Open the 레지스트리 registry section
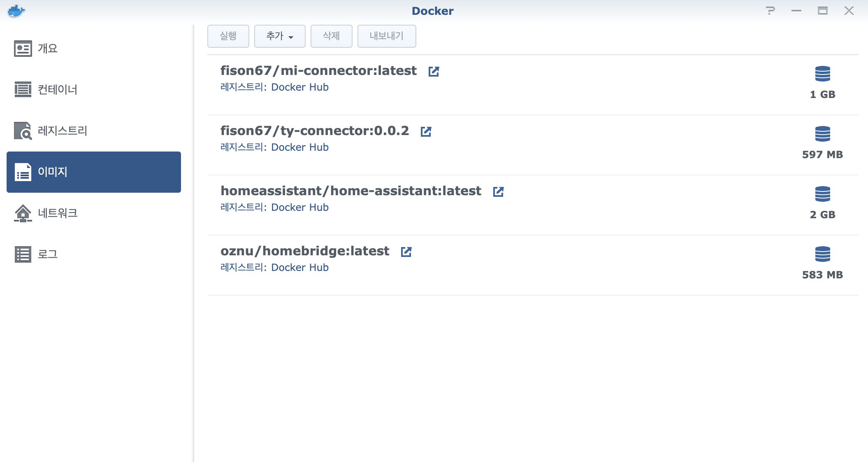 (x=62, y=131)
